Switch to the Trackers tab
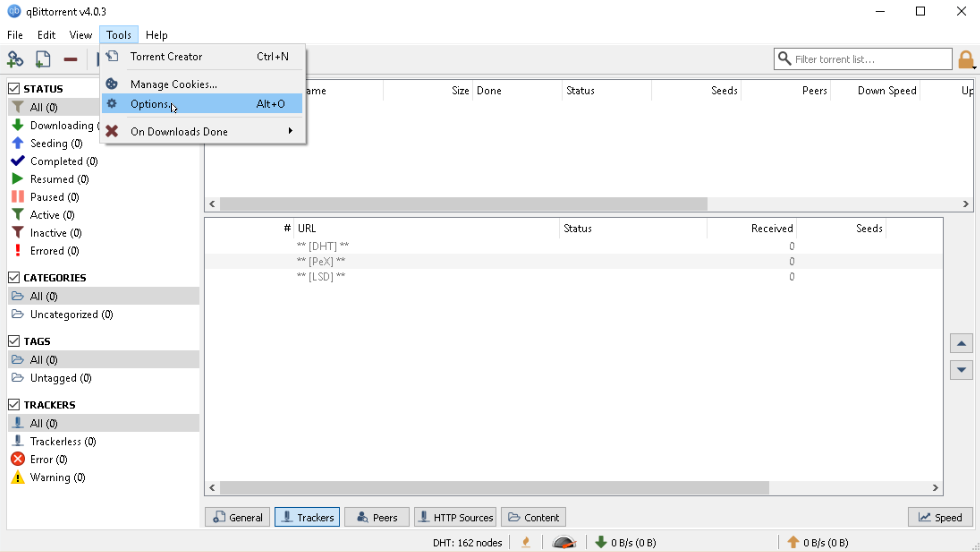The image size is (980, 552). [x=307, y=517]
